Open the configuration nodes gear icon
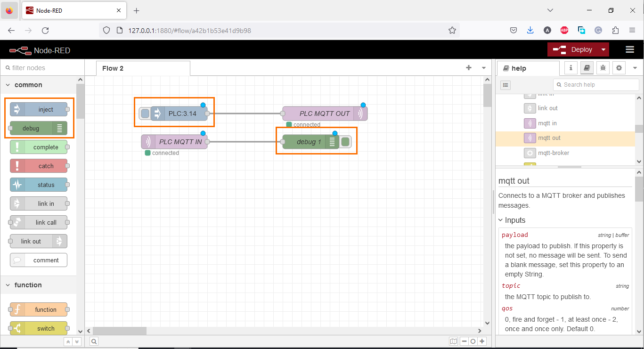Viewport: 644px width, 349px height. click(x=619, y=68)
